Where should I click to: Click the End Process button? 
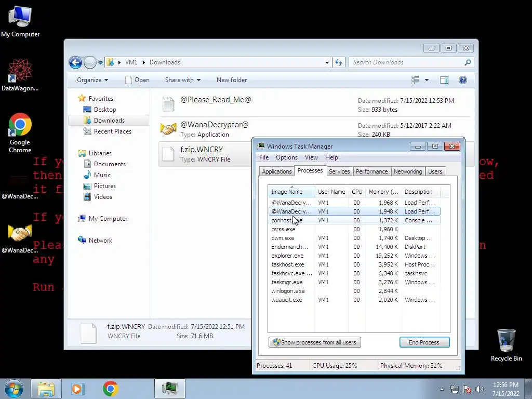point(424,342)
